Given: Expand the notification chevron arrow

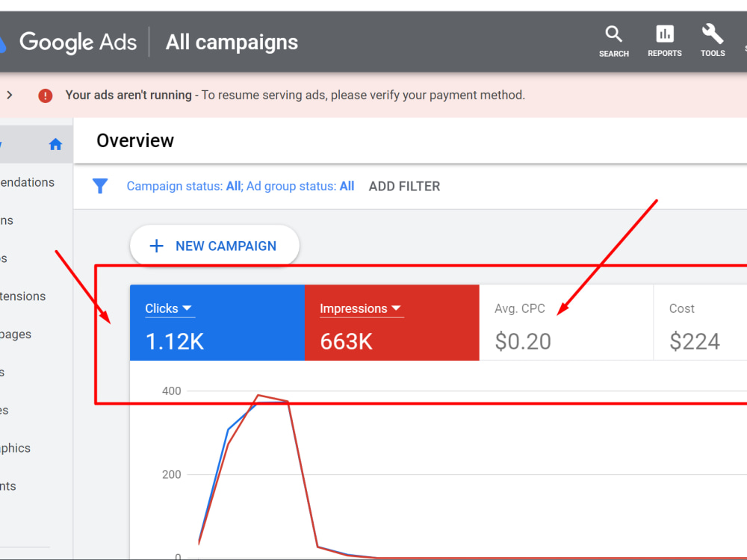Looking at the screenshot, I should pyautogui.click(x=10, y=95).
